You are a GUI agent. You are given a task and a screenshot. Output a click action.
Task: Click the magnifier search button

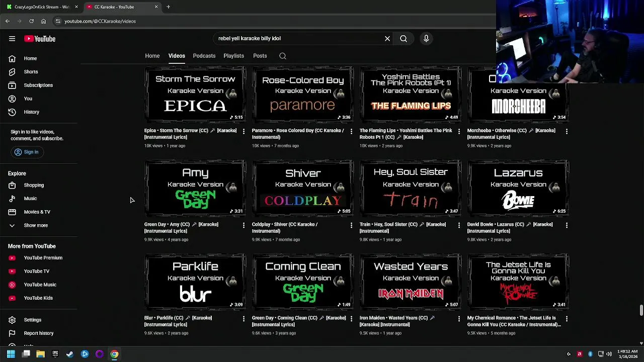coord(404,38)
